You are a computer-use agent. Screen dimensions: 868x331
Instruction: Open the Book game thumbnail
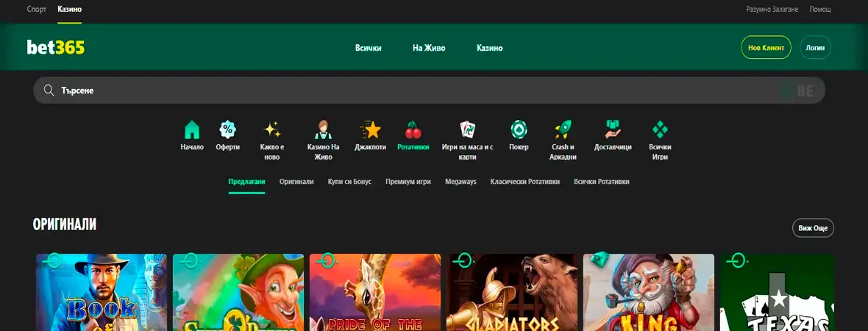tap(102, 292)
